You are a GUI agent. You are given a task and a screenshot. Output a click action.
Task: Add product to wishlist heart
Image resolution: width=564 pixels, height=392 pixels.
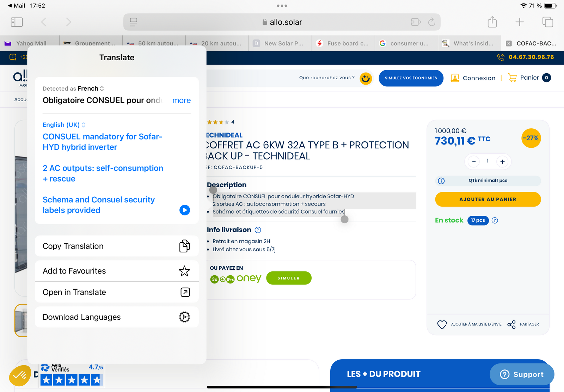coord(442,324)
